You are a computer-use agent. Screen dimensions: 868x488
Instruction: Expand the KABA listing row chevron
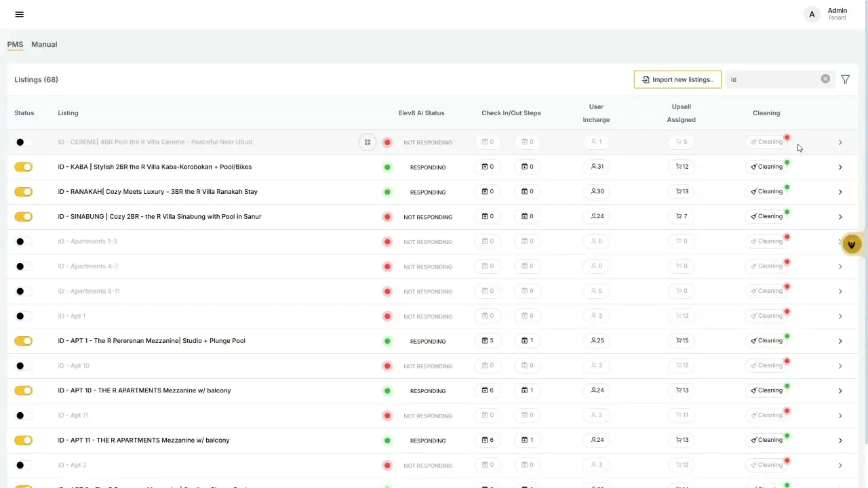[x=840, y=167]
